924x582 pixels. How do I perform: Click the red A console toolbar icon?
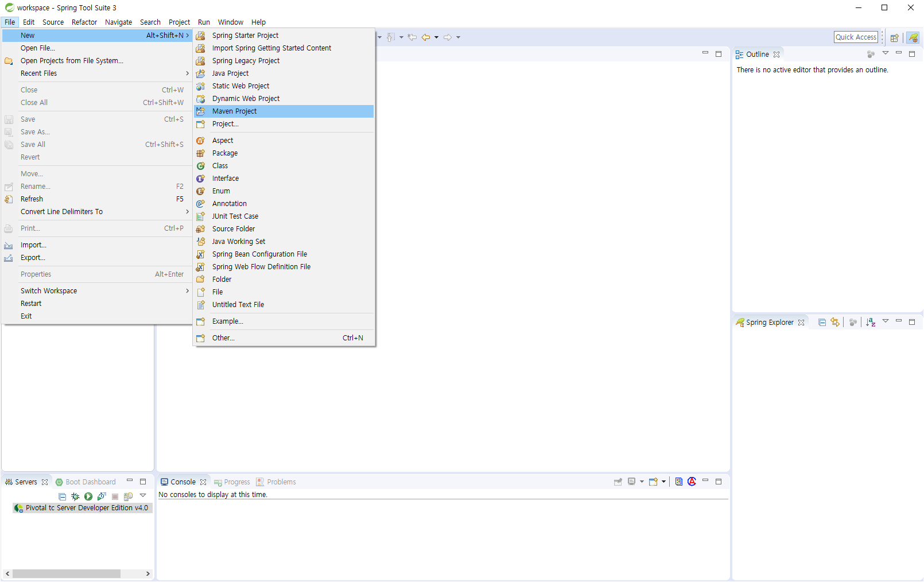click(x=692, y=482)
